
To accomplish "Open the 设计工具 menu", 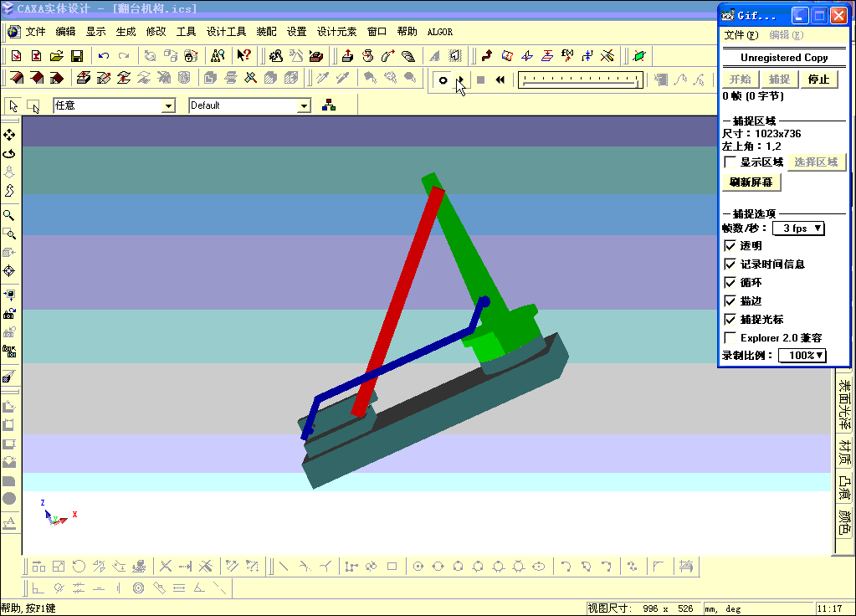I will click(226, 32).
